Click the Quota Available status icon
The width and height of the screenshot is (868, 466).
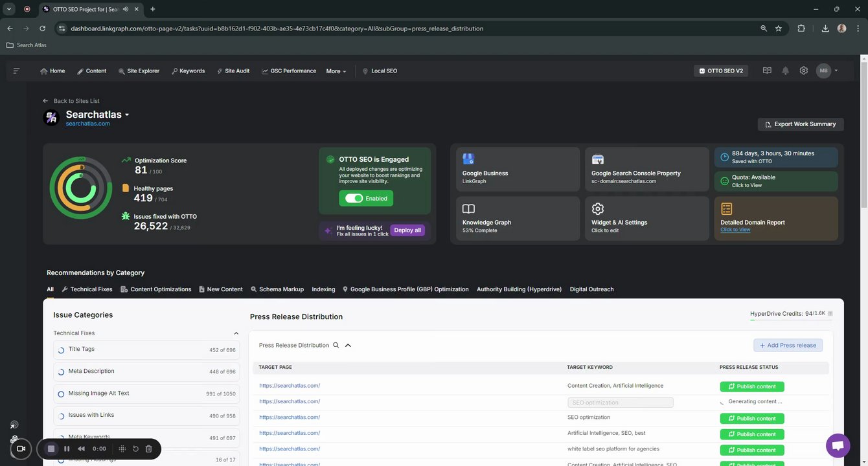point(725,181)
